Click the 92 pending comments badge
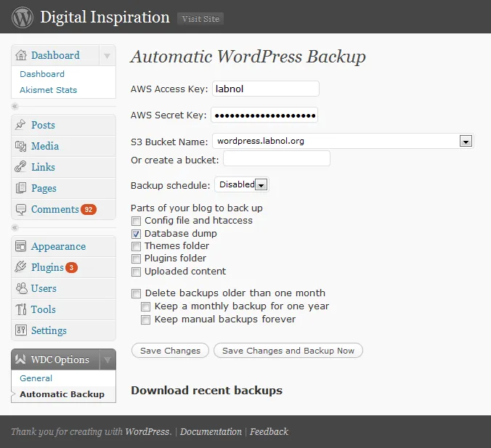The height and width of the screenshot is (448, 491). pos(89,209)
